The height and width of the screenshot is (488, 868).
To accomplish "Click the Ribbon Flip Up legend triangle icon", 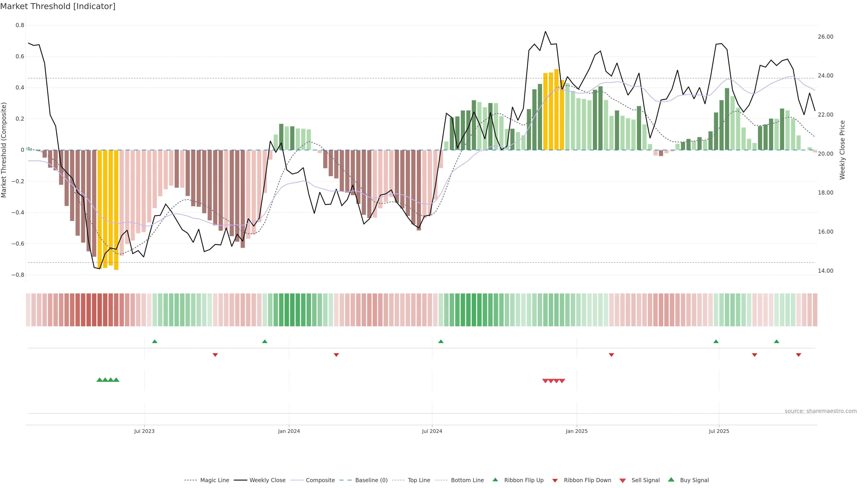I will pyautogui.click(x=495, y=480).
